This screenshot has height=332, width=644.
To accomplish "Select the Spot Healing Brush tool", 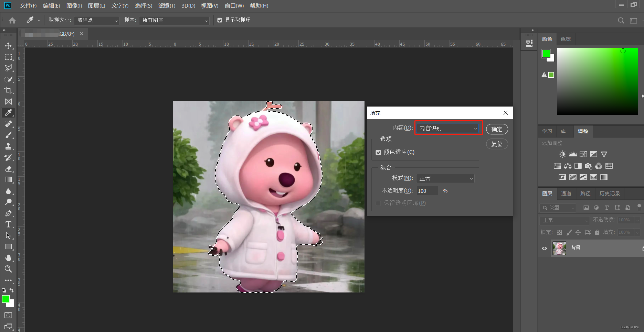I will tap(8, 124).
